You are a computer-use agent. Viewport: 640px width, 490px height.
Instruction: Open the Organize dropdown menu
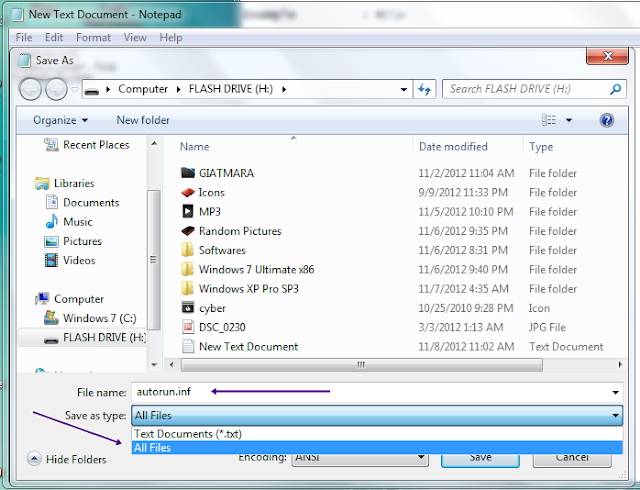pos(60,120)
